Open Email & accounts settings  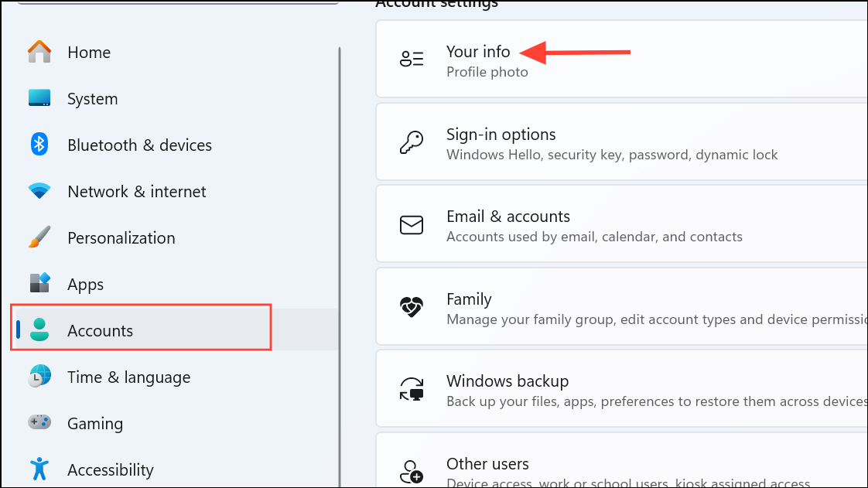pos(622,224)
